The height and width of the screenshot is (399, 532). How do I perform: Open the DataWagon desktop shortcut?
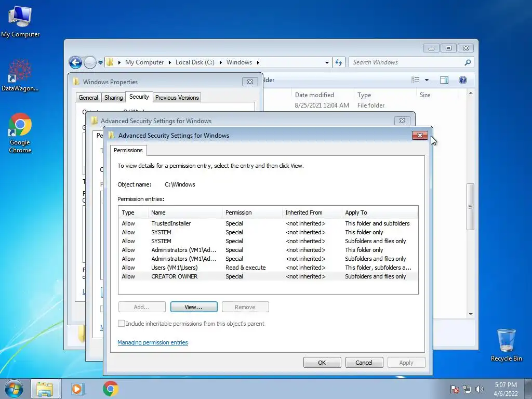[x=20, y=75]
